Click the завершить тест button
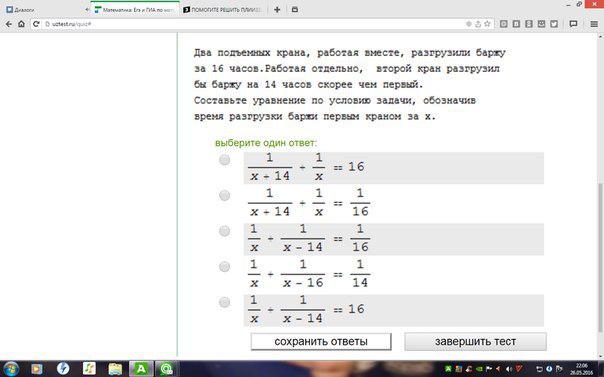 point(475,342)
